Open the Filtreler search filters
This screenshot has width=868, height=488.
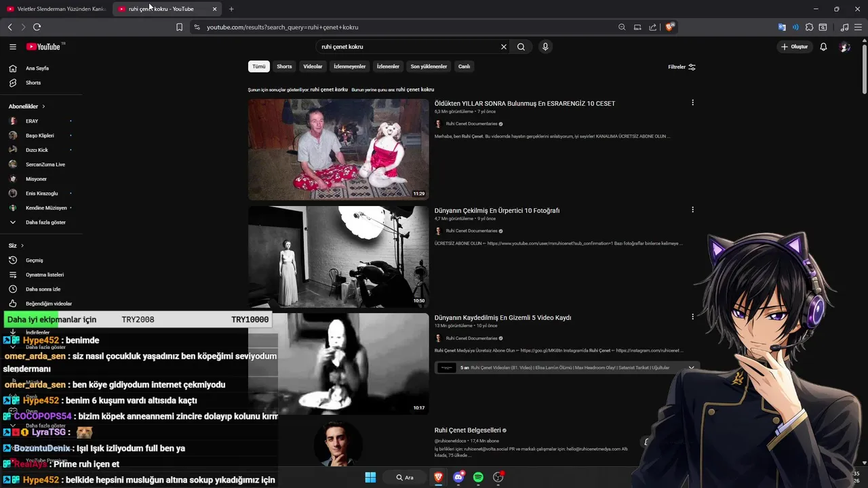(x=682, y=67)
